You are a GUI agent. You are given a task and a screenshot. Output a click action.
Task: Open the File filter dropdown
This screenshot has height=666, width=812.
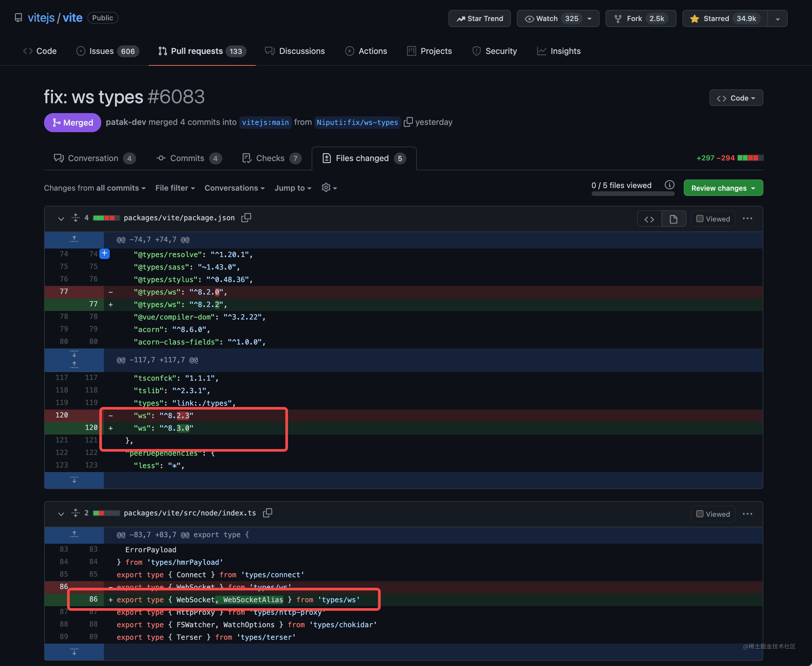point(175,188)
